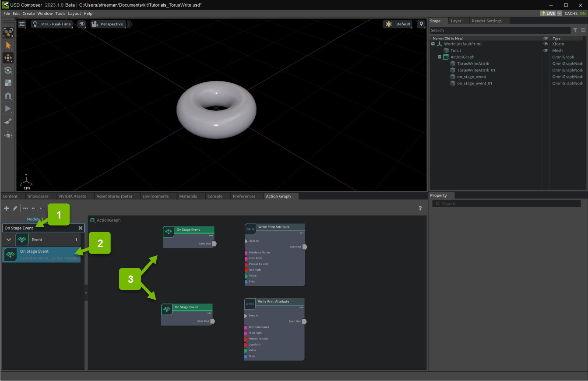Screen dimensions: 588x381
Task: Open the NVIDIA Assets tab
Action: point(73,196)
